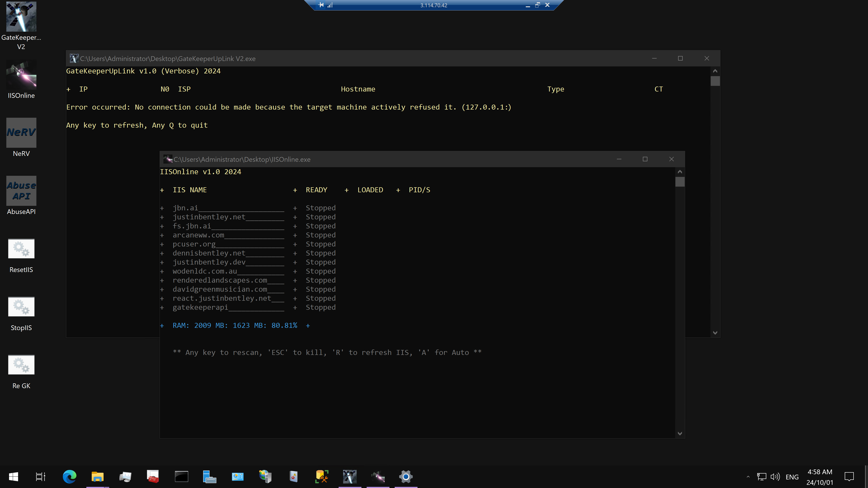Click IISOnline title bar icon
The width and height of the screenshot is (868, 488).
coord(167,159)
